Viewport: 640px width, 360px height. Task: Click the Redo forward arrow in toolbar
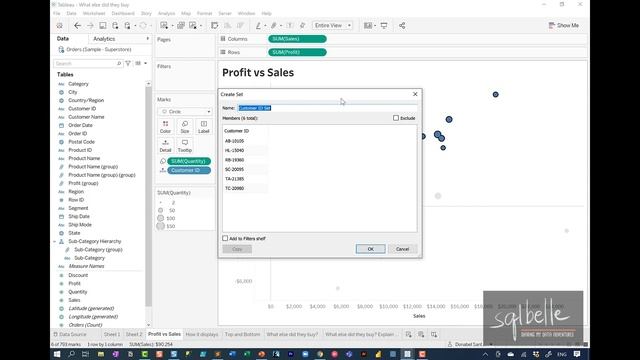pos(90,25)
